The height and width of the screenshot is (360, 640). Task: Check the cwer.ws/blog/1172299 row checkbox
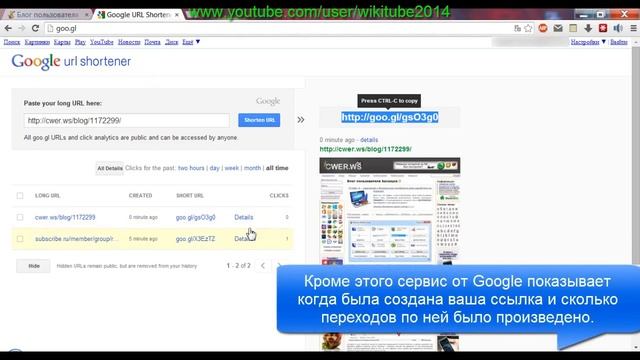20,218
